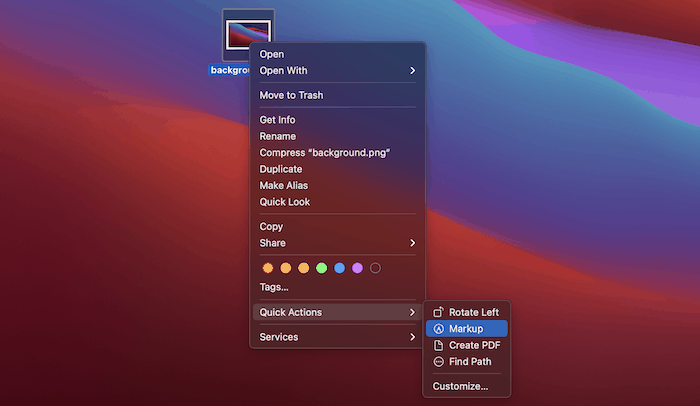700x406 pixels.
Task: Select the Markup pen-tip icon
Action: tap(438, 329)
